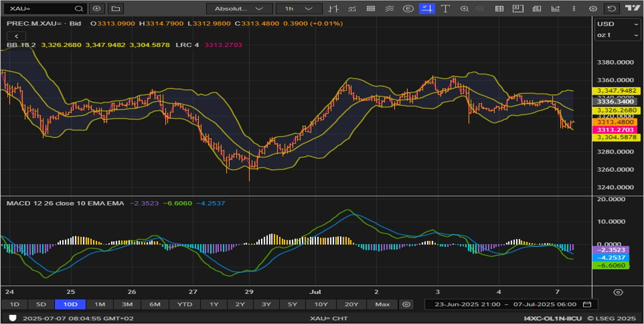Select the 1D range tab

[14, 304]
